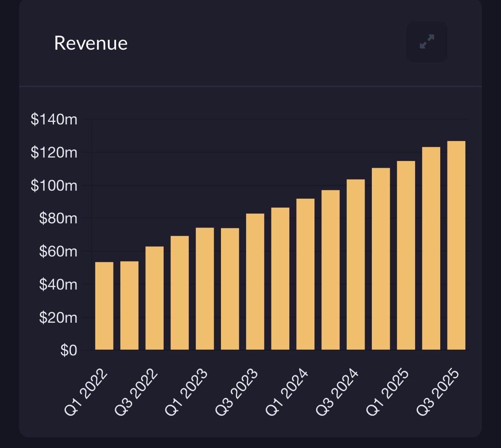The width and height of the screenshot is (501, 448).
Task: Click the $60m y-axis label
Action: (58, 251)
